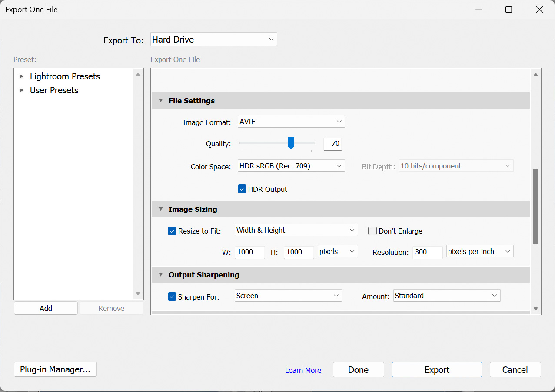Start the export with the Export button

(436, 369)
